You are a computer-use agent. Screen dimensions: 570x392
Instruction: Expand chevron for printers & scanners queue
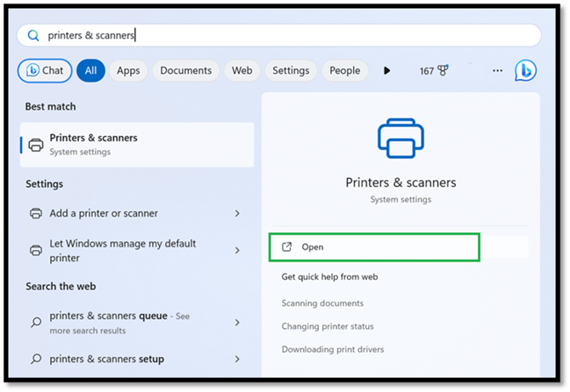tap(237, 322)
